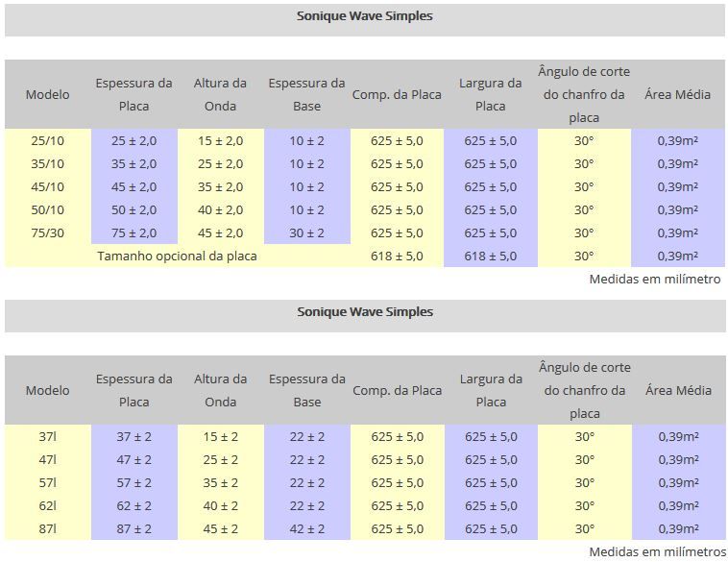Select the 87 ± 2 thickness cell
Viewport: 728px width, 562px height.
click(133, 528)
